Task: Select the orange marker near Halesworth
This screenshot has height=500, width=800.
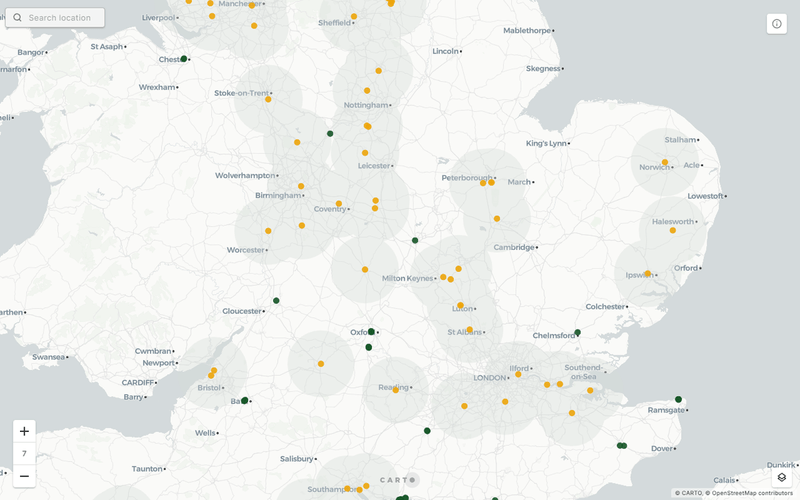Action: pos(673,230)
